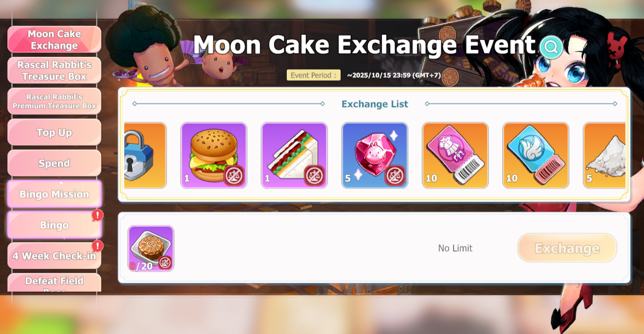Open Rascal Rabbit's Premium Treasure Box tab
The image size is (644, 334).
54,101
